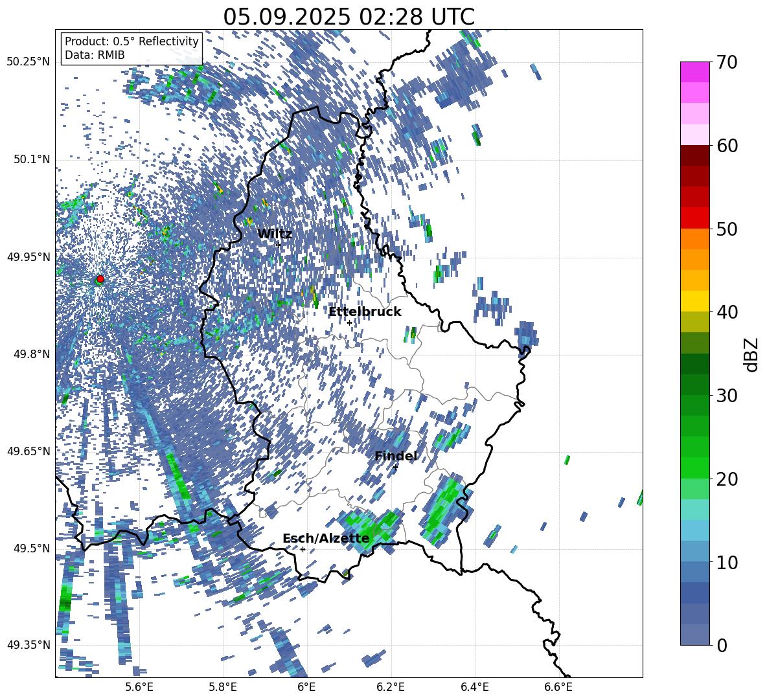Click the red radar site marker

point(100,279)
